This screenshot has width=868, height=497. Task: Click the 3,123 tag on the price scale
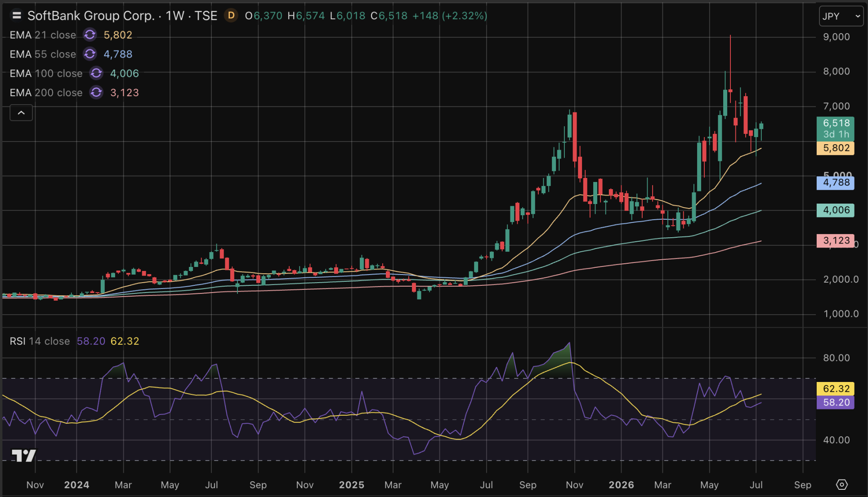pyautogui.click(x=835, y=241)
